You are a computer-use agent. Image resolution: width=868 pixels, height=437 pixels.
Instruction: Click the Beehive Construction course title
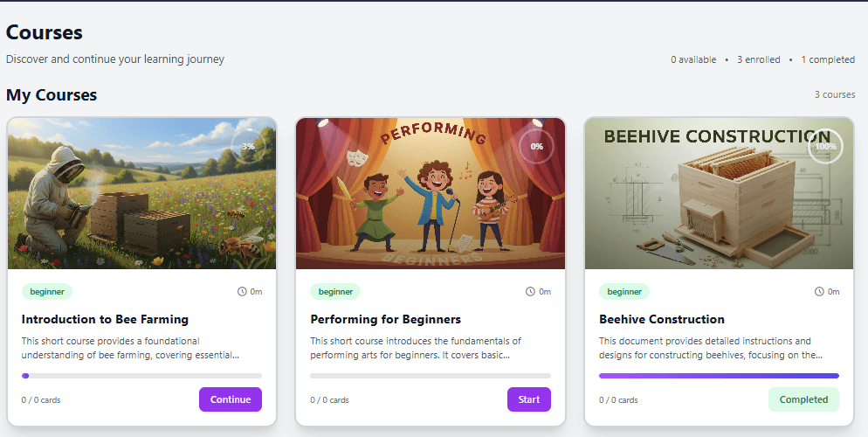[662, 319]
